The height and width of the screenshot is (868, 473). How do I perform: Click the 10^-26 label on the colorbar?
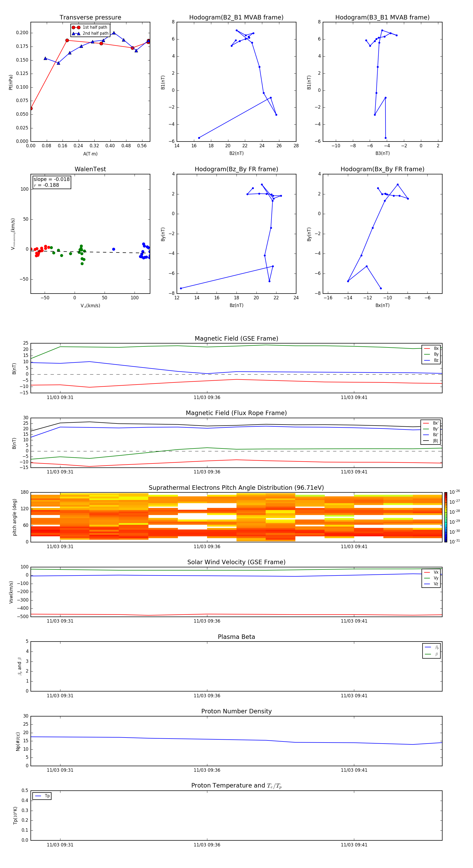[455, 492]
